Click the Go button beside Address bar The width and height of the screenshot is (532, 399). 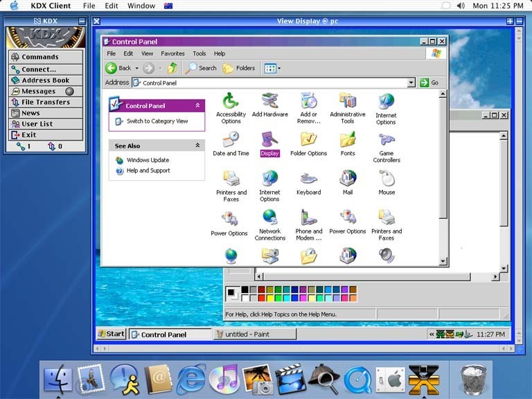pyautogui.click(x=429, y=83)
